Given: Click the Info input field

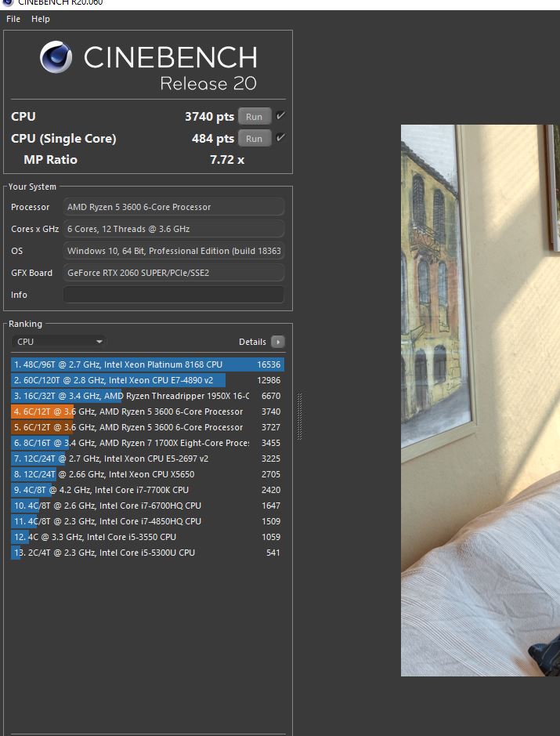Looking at the screenshot, I should (x=174, y=295).
